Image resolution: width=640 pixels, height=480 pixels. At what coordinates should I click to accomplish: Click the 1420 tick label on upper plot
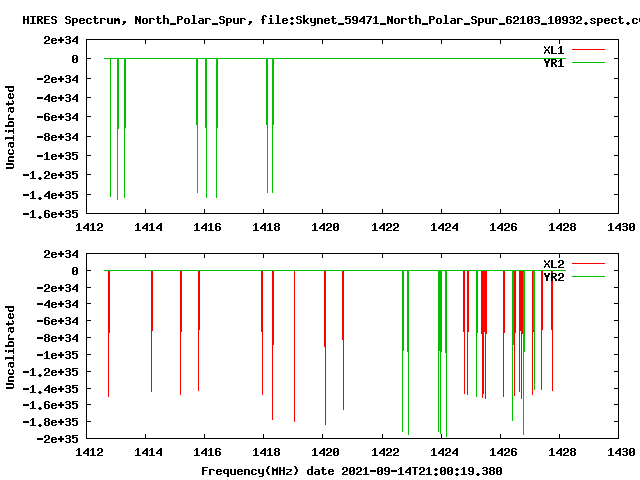(x=325, y=227)
